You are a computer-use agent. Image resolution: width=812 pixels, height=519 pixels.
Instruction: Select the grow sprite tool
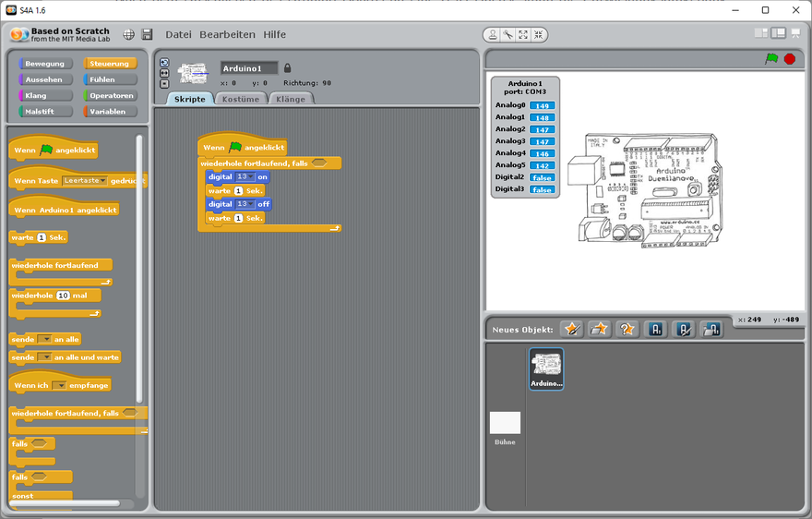tap(523, 34)
